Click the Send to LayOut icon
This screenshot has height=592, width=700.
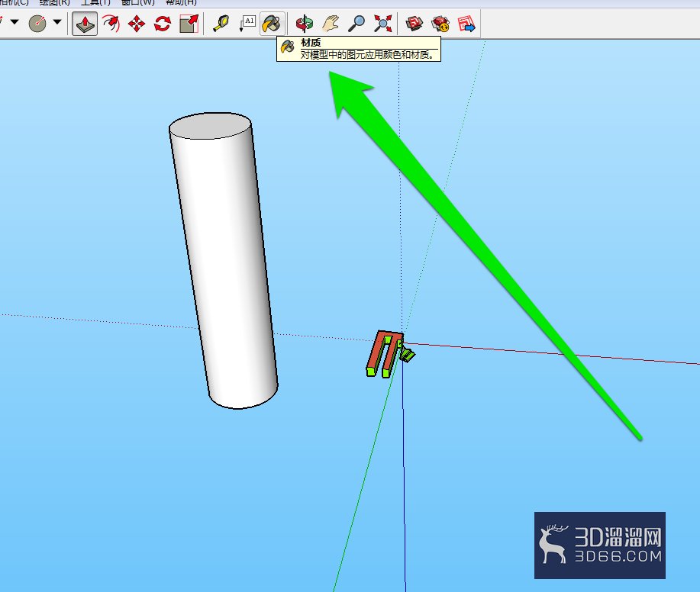pos(466,24)
